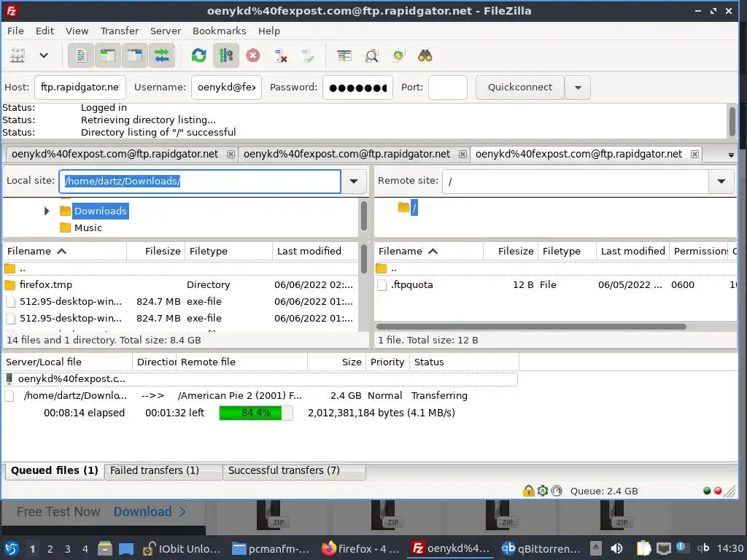This screenshot has width=747, height=560.
Task: Open the Server menu
Action: (166, 31)
